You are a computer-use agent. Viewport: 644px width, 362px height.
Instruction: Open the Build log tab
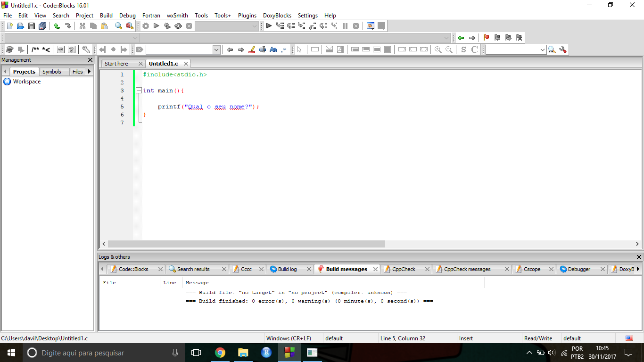[287, 269]
